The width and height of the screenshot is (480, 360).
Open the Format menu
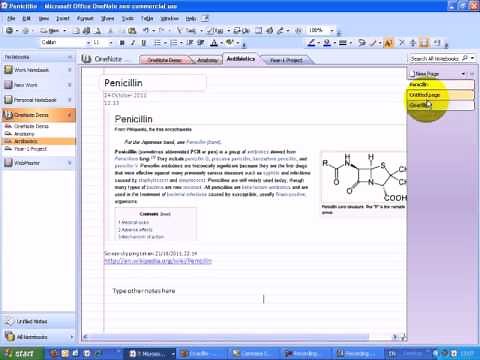pyautogui.click(x=85, y=19)
